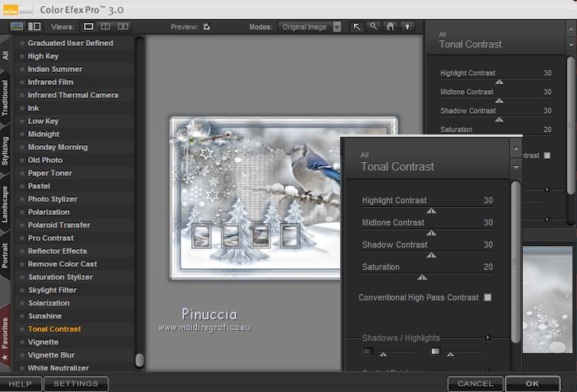Open the Landscape filters tab
Image resolution: width=577 pixels, height=392 pixels.
[x=5, y=205]
